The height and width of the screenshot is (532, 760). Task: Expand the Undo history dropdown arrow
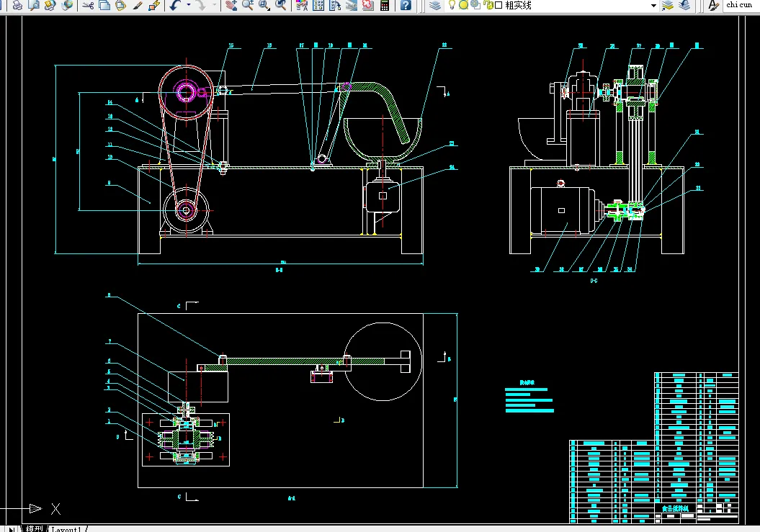[189, 5]
